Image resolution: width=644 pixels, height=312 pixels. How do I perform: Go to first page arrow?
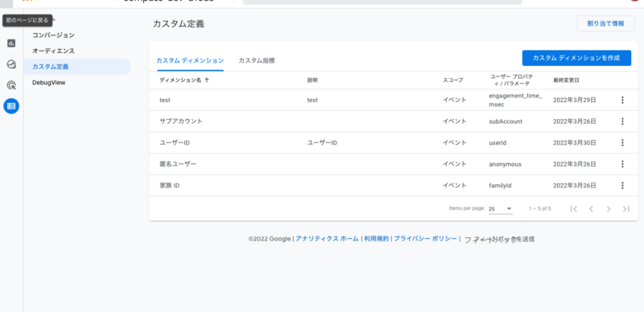[x=574, y=209]
